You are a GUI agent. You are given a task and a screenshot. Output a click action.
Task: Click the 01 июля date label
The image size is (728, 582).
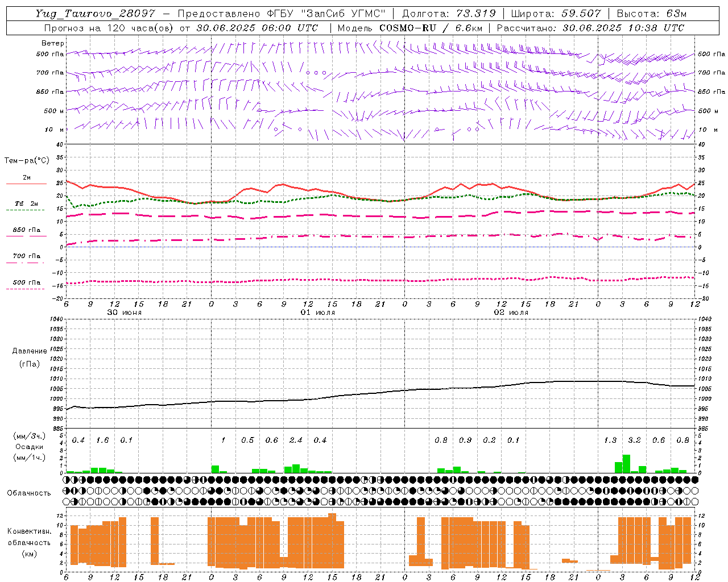[318, 313]
